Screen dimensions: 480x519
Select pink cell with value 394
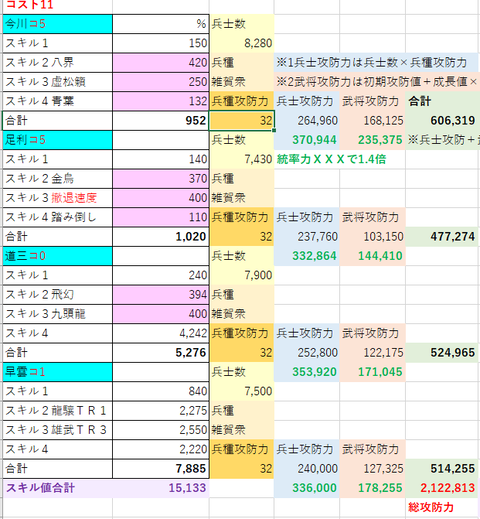pyautogui.click(x=161, y=295)
